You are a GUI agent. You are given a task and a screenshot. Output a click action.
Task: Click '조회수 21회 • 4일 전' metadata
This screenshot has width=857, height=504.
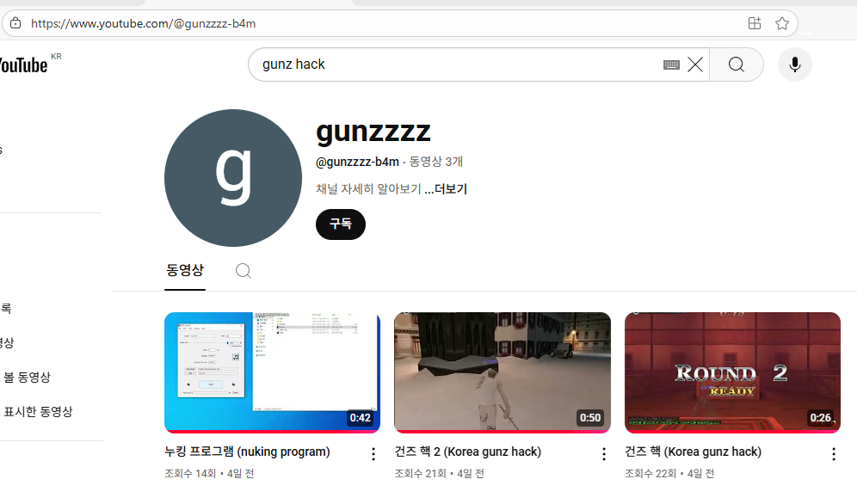point(440,473)
